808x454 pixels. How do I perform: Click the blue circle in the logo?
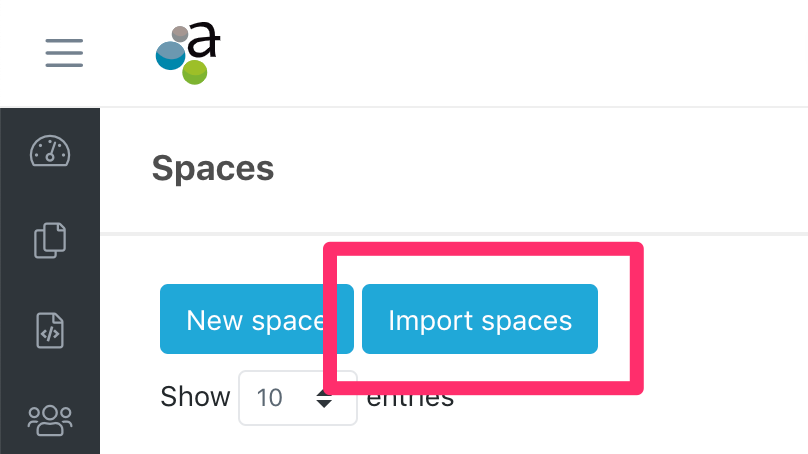click(170, 56)
